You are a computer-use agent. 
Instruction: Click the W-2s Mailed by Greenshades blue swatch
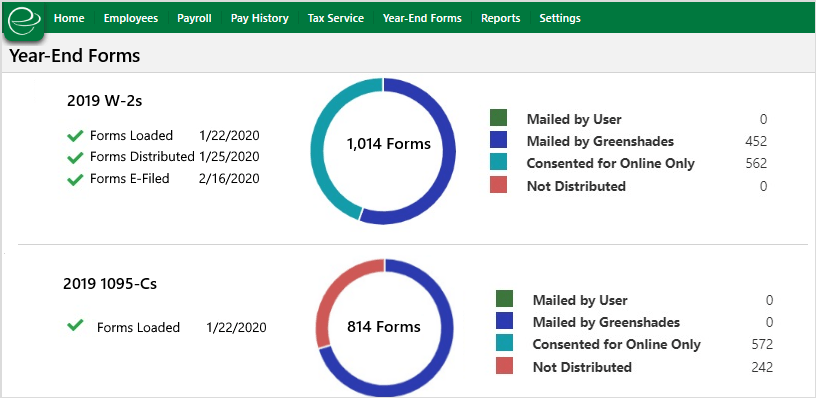point(499,140)
